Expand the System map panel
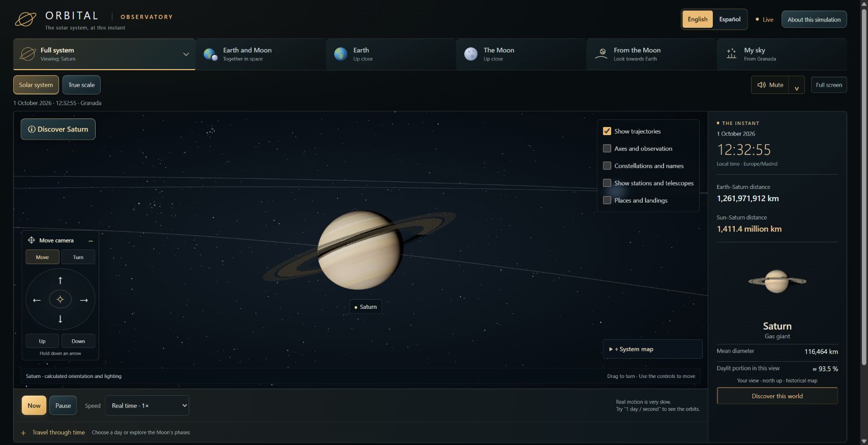The image size is (868, 445). (652, 349)
